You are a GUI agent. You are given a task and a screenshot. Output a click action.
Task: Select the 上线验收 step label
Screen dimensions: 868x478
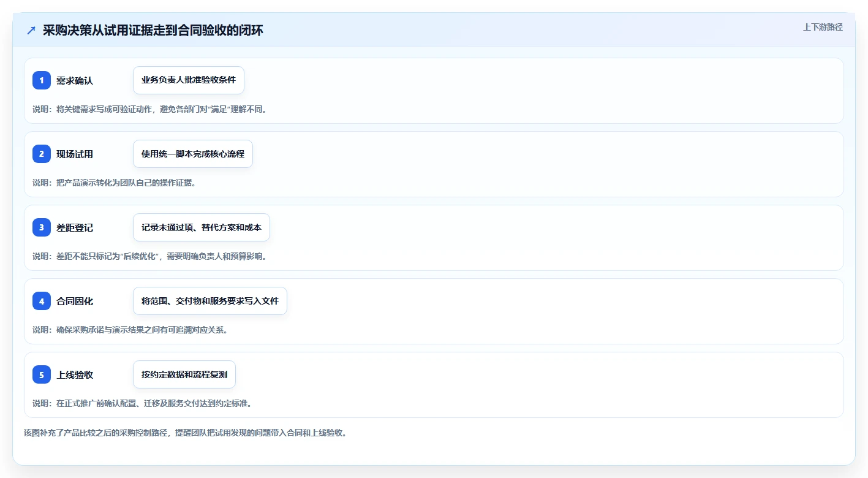point(75,374)
